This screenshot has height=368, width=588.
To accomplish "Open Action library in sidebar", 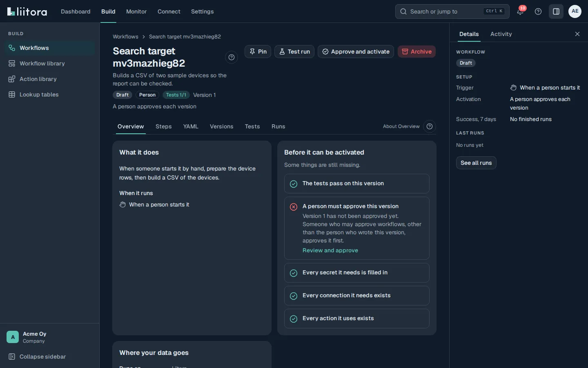I will [50, 79].
